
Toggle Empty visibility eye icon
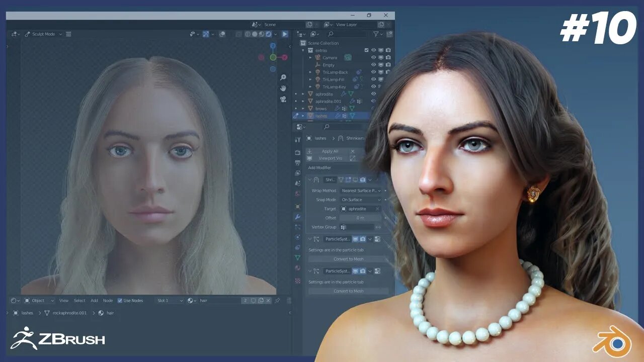coord(373,65)
